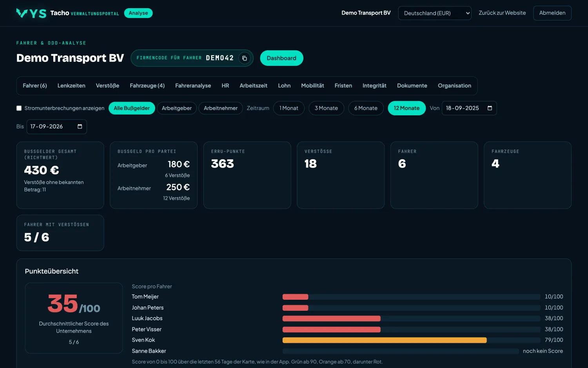Follow the Zurück zur Website link
The height and width of the screenshot is (368, 588).
click(x=502, y=13)
